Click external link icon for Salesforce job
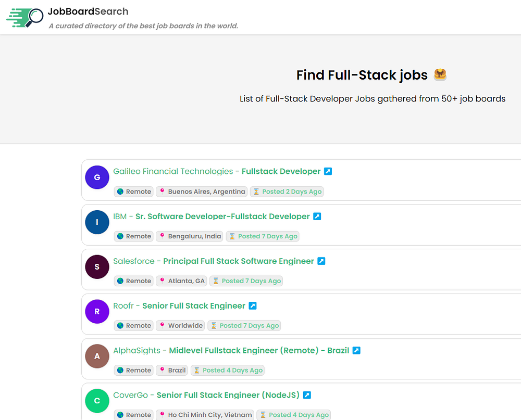521x420 pixels. tap(321, 261)
